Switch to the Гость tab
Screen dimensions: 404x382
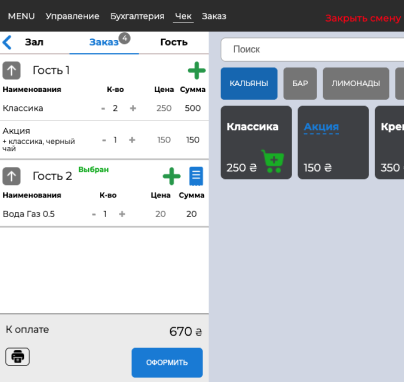click(174, 42)
